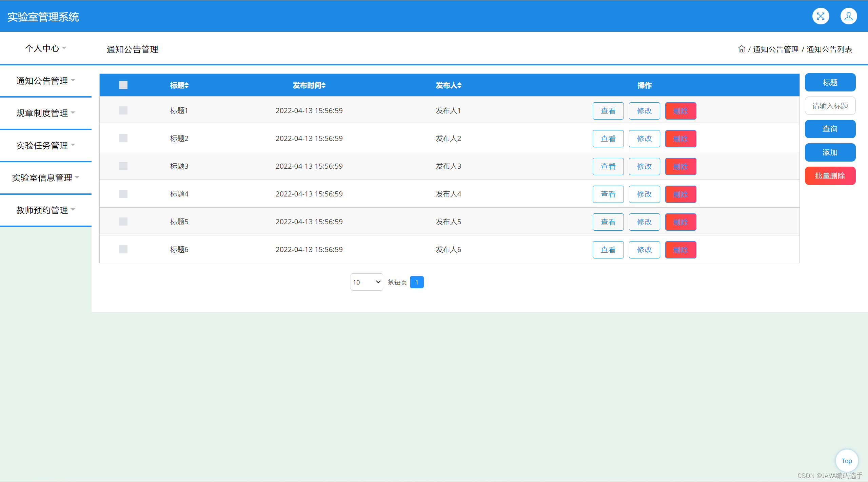The height and width of the screenshot is (482, 868).
Task: Open 通知公告管理 breadcrumb link
Action: tap(776, 49)
